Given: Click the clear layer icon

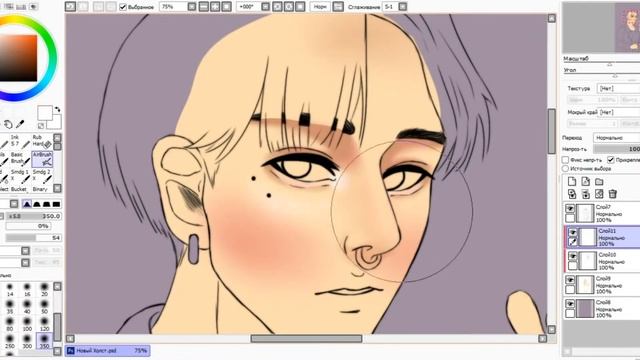Looking at the screenshot, I should pos(599,194).
